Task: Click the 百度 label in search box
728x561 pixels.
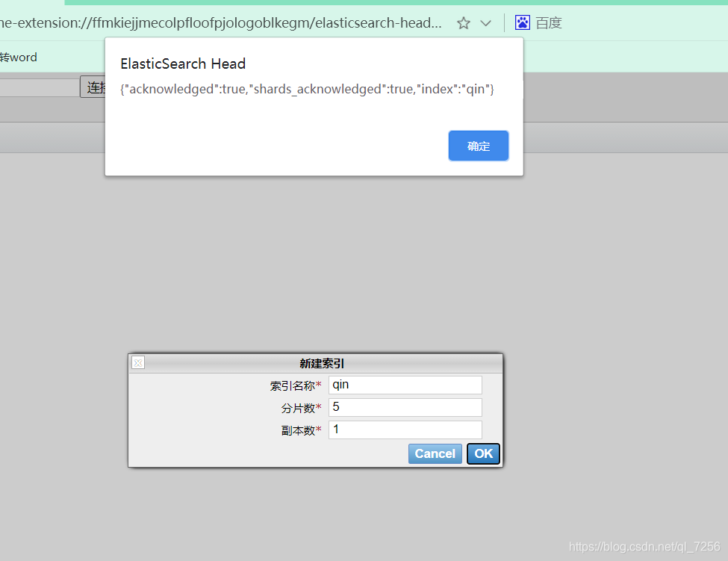Action: click(x=549, y=22)
